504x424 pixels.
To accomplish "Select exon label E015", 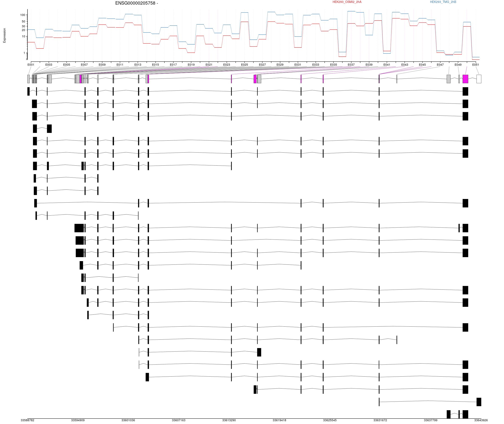I will (x=156, y=65).
